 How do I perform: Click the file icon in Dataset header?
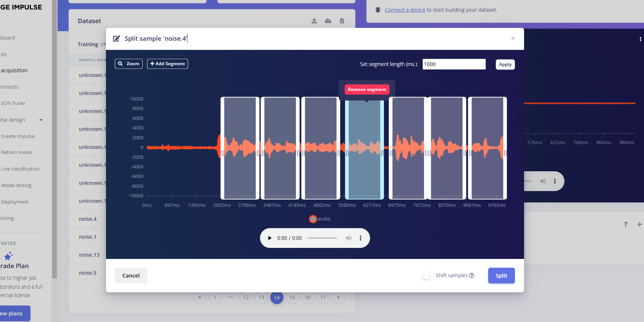[x=342, y=21]
